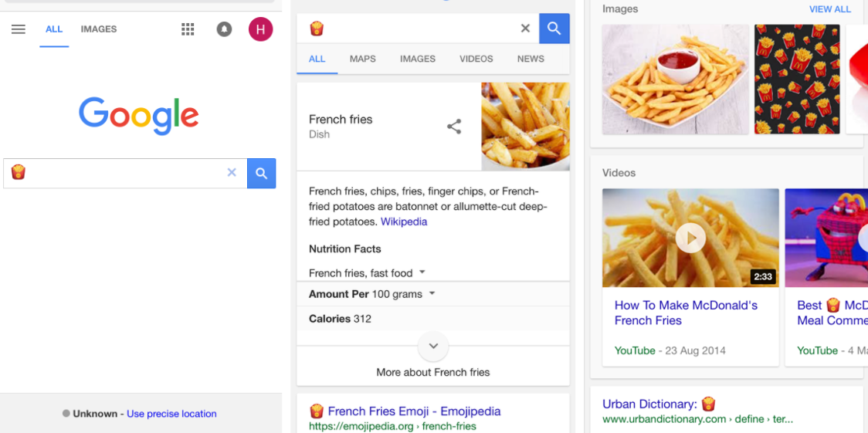Open the hamburger menu
The image size is (868, 433).
pos(19,29)
